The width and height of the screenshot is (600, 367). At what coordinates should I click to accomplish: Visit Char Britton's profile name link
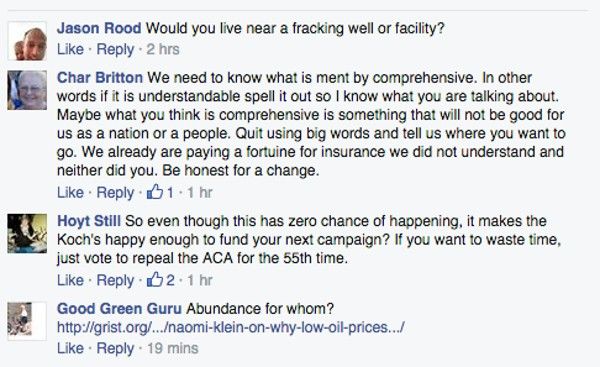click(100, 78)
